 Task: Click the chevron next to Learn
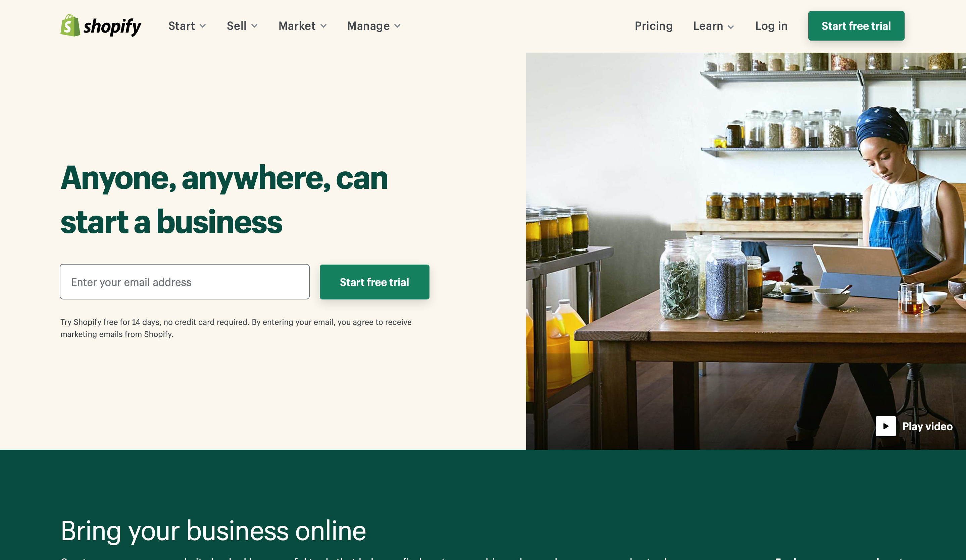[731, 27]
